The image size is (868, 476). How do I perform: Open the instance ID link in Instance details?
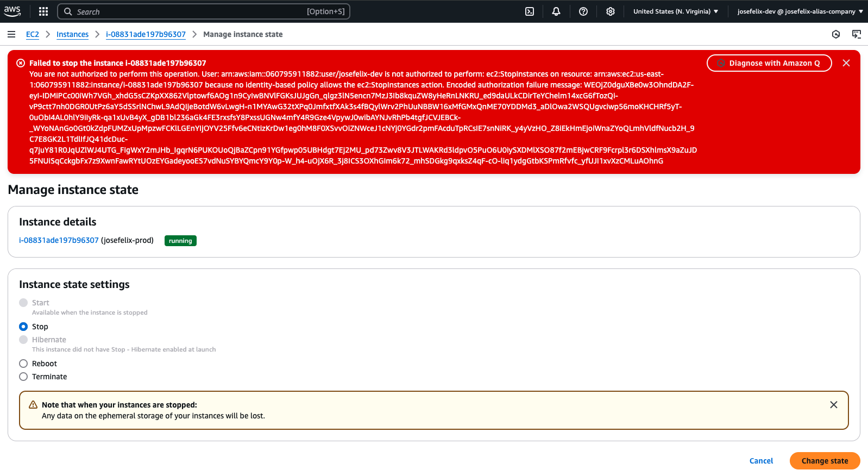click(59, 240)
